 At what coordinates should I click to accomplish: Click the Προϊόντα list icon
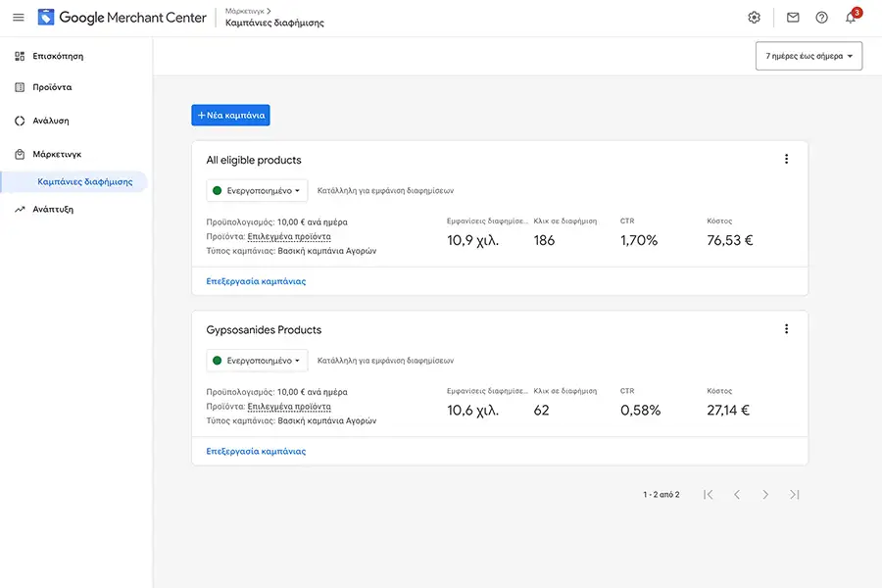[x=20, y=87]
